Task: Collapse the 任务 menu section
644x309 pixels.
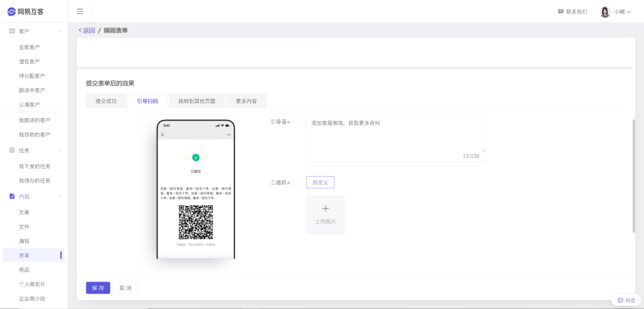Action: pyautogui.click(x=59, y=150)
